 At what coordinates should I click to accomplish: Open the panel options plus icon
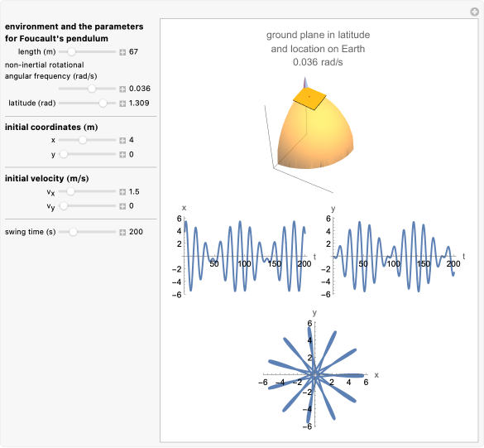474,12
